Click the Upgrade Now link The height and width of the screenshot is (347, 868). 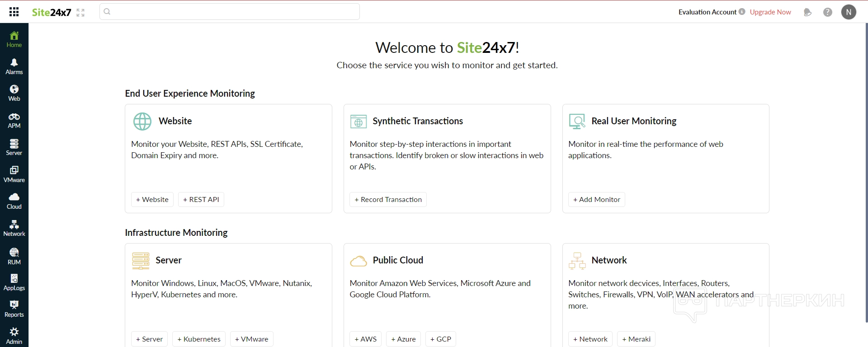[770, 12]
